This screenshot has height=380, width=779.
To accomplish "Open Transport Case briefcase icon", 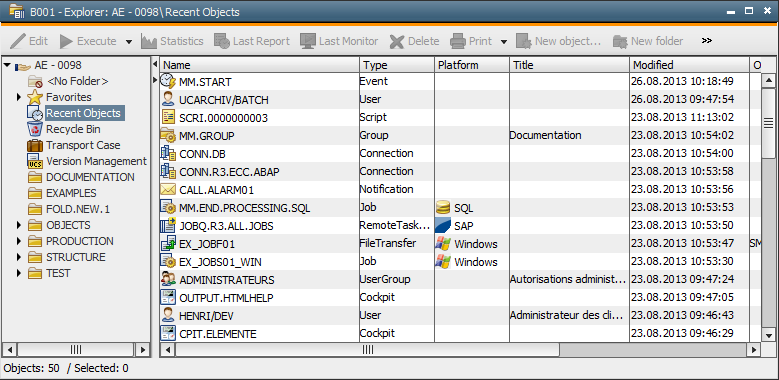I will point(35,146).
